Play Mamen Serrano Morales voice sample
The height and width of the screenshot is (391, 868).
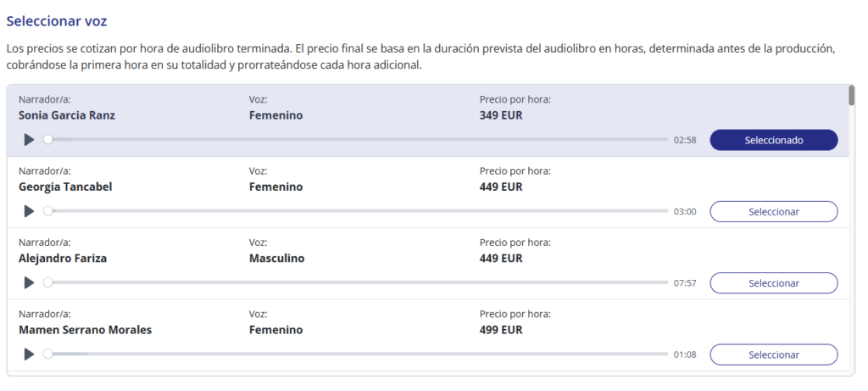click(29, 354)
